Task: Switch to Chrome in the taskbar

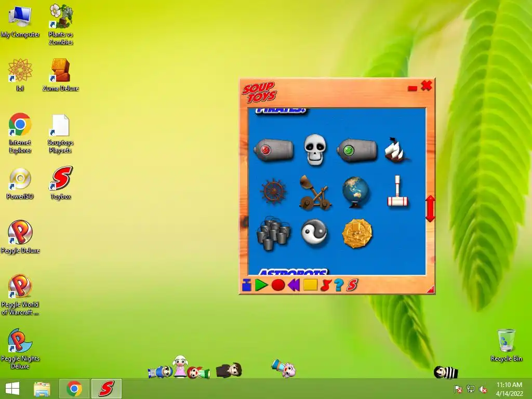Action: pos(74,389)
